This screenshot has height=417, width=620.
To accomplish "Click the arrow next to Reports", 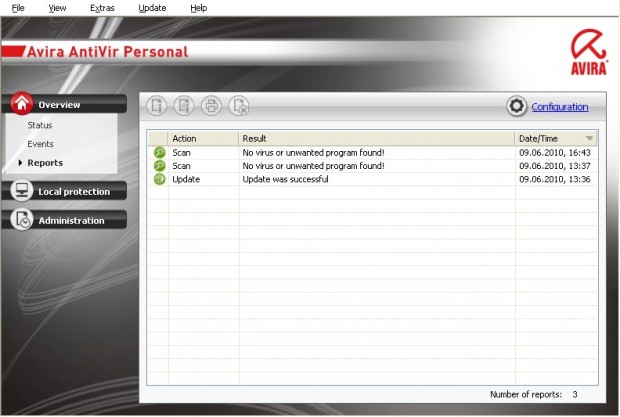I will coord(20,162).
